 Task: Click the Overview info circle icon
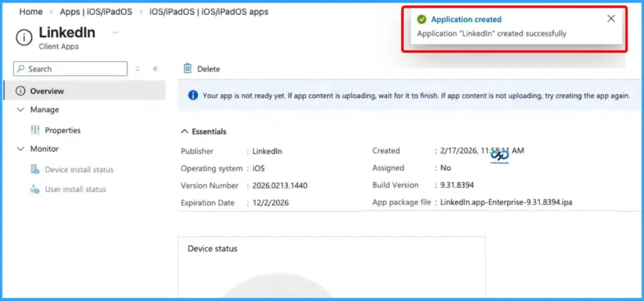20,91
